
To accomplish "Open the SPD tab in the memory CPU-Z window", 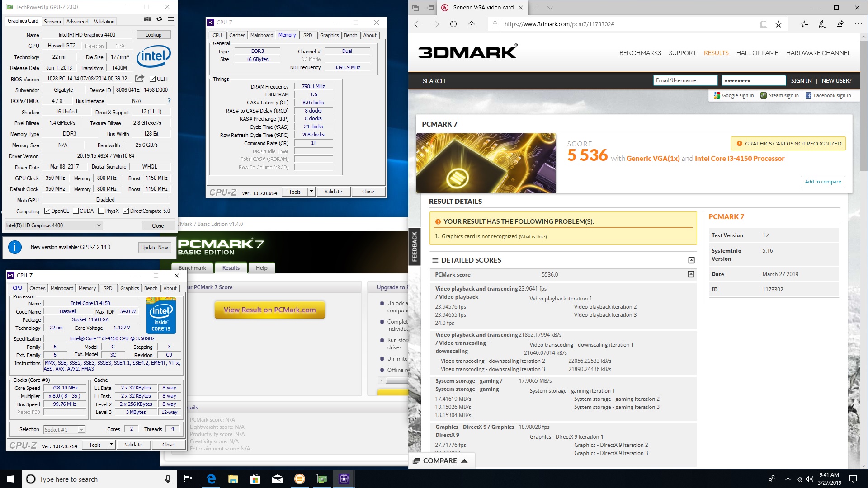I will click(x=307, y=35).
